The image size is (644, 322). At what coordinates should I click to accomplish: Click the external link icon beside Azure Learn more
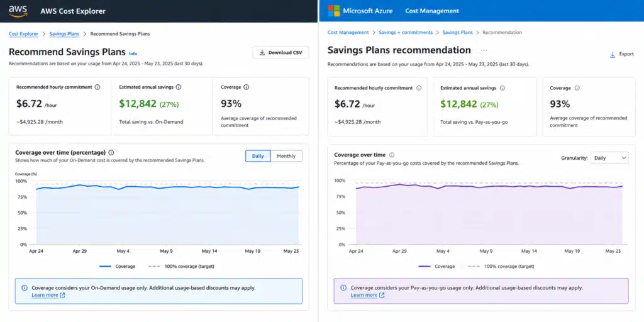(x=382, y=295)
